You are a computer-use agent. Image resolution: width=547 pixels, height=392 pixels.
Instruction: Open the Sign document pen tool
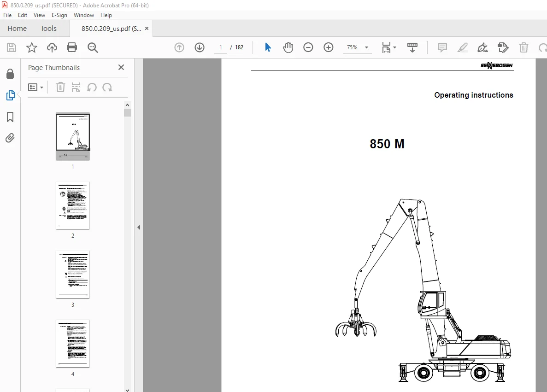pyautogui.click(x=483, y=47)
